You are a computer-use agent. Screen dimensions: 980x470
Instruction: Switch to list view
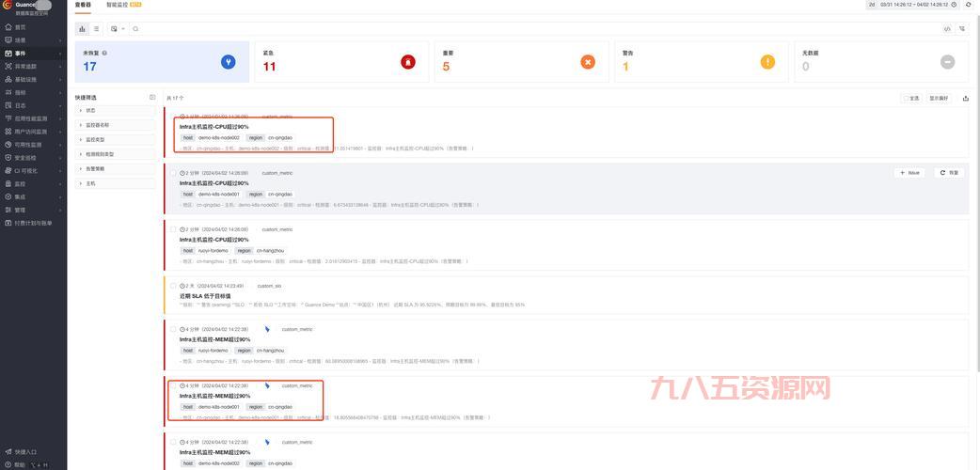coord(96,29)
